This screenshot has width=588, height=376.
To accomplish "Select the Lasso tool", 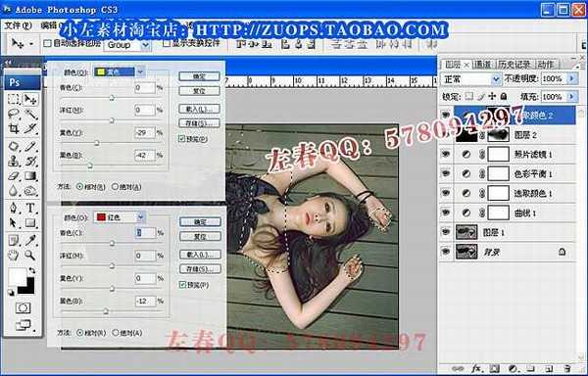I will pyautogui.click(x=14, y=114).
